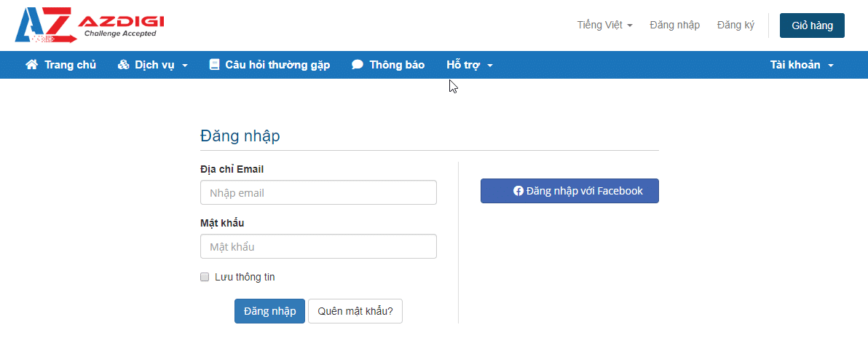Screen dimensions: 868x357
Task: Open Thông báo menu item
Action: 396,65
